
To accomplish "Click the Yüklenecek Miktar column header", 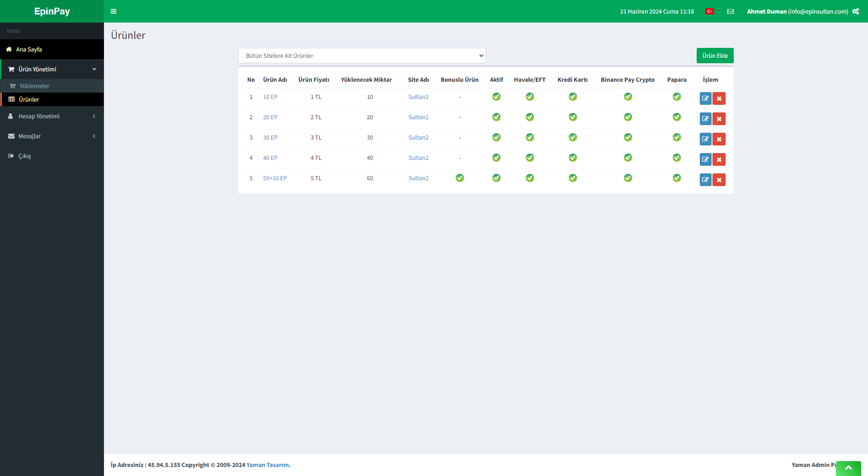I will 366,79.
